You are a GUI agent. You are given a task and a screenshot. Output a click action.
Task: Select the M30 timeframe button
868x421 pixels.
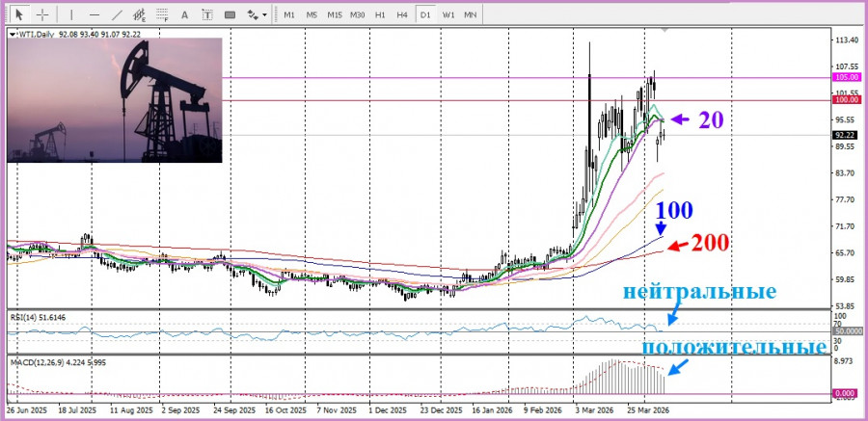tap(357, 14)
